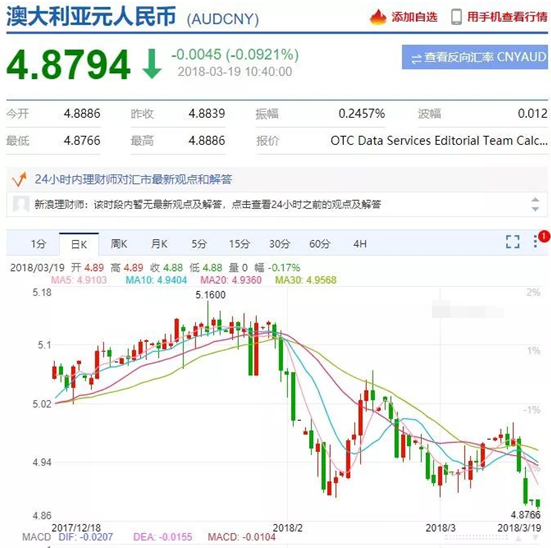Switch to the 月K chart tab
This screenshot has height=548, width=551.
pyautogui.click(x=159, y=244)
